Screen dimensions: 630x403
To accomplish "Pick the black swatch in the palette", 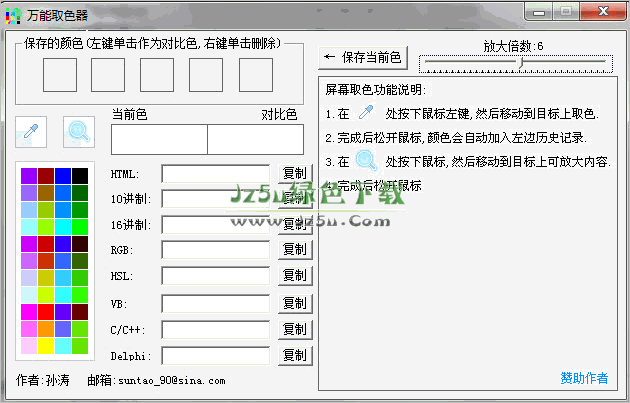I will click(80, 175).
